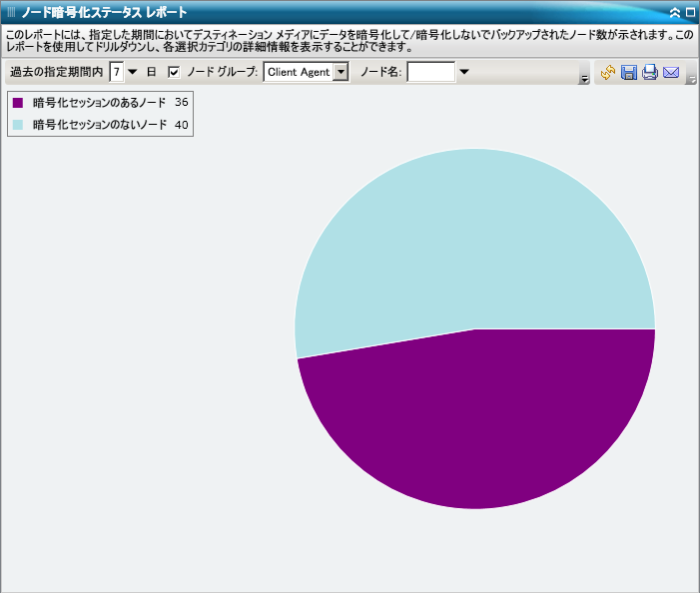700x593 pixels.
Task: Maximize the report panel in title bar
Action: 690,12
